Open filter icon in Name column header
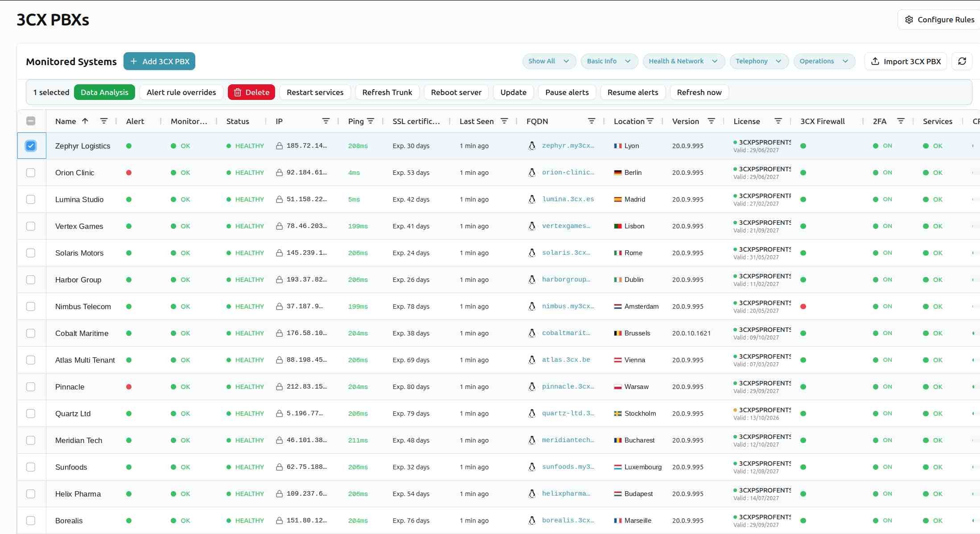This screenshot has width=980, height=534. [x=103, y=121]
